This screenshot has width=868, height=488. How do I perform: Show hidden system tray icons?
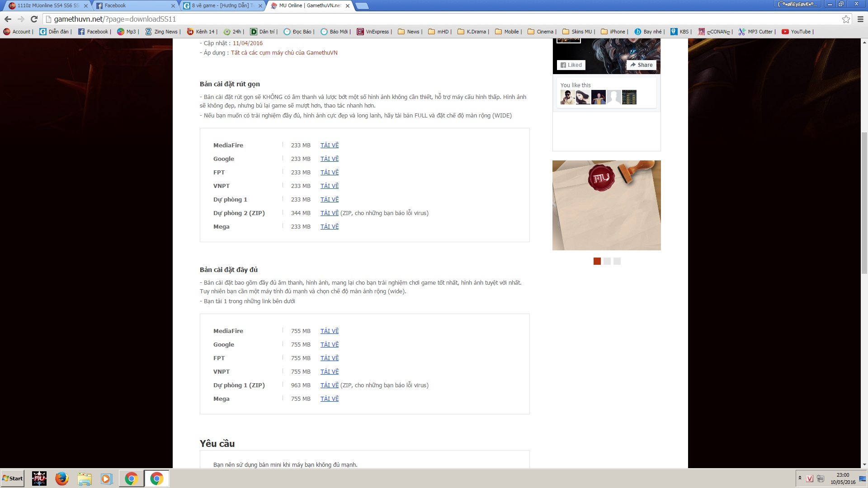coord(800,478)
